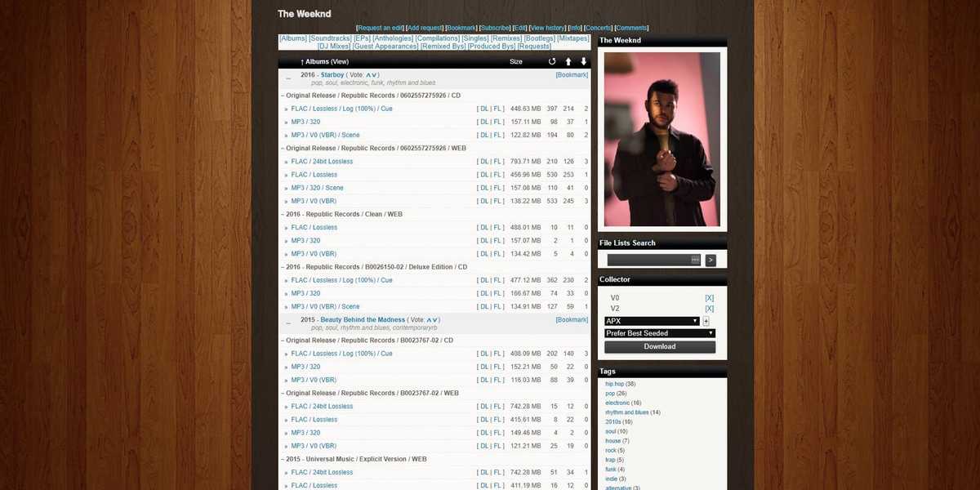Collapse Universal Music Explicit Version edition
Viewport: 980px width, 490px height.
(x=283, y=459)
